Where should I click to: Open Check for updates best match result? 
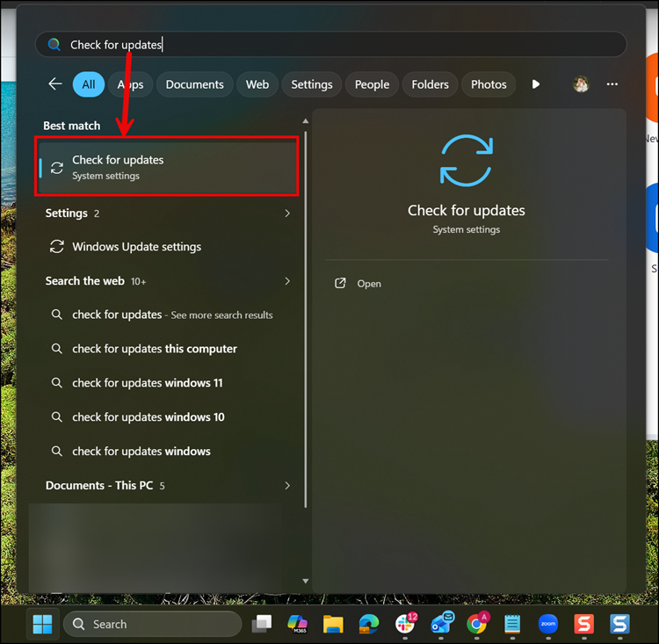167,167
